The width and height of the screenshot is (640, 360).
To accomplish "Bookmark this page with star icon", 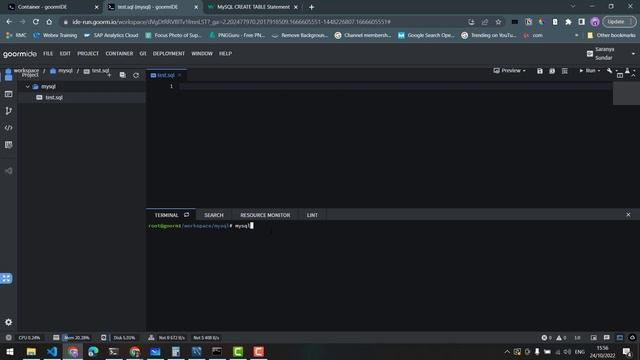I will [x=498, y=22].
